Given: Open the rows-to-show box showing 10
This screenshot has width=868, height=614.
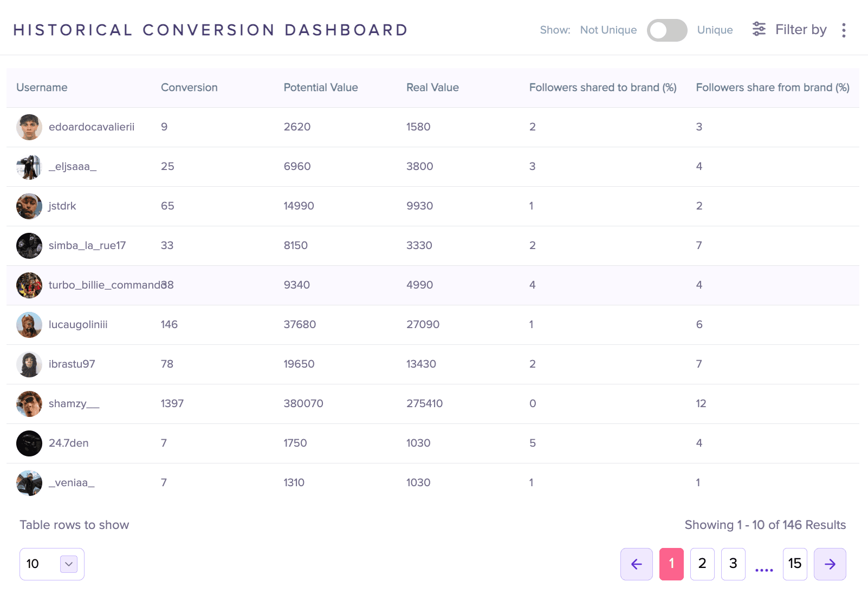Looking at the screenshot, I should click(x=52, y=564).
